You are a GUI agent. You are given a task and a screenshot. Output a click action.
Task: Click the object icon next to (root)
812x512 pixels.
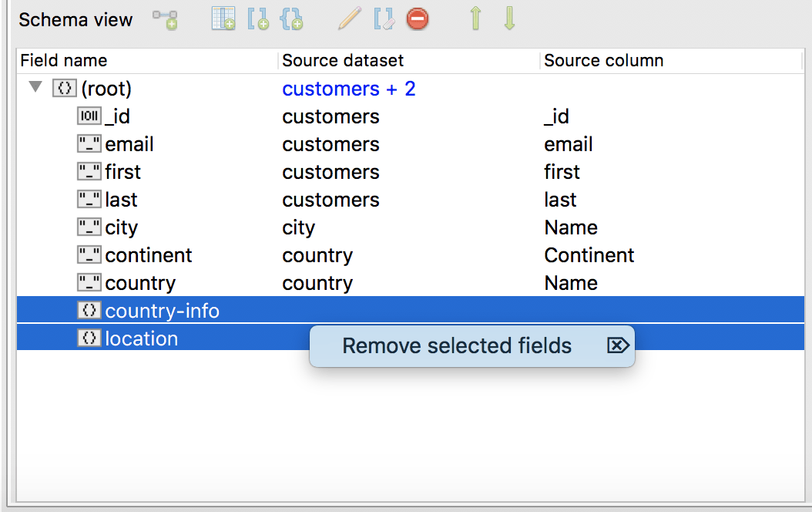(x=64, y=88)
